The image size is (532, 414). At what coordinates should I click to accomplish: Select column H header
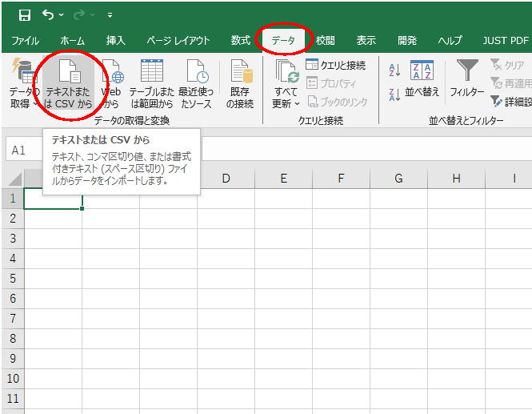pos(456,179)
